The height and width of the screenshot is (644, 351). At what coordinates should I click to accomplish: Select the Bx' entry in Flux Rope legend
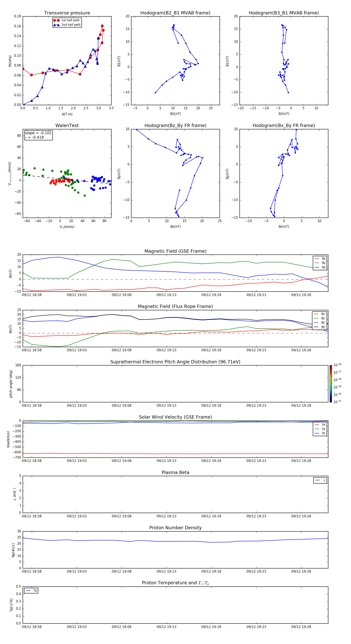(x=320, y=314)
